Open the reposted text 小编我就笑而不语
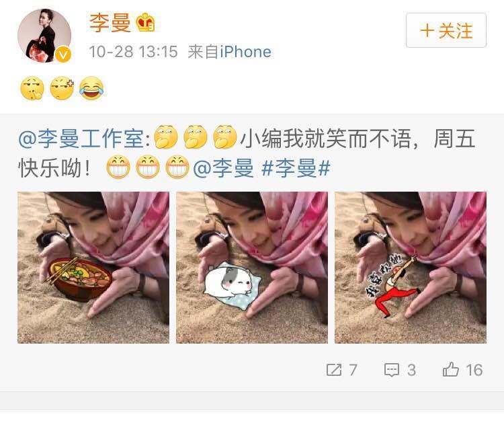 pos(326,139)
